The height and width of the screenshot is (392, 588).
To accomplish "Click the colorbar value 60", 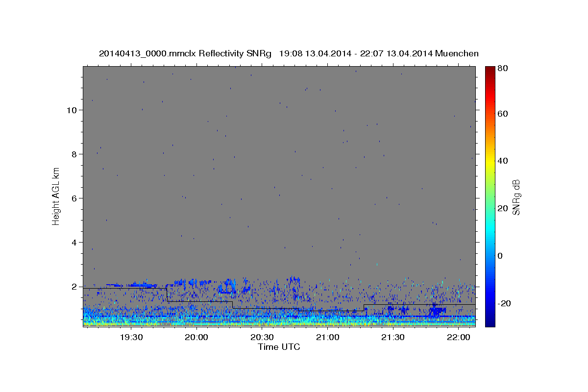I will tap(504, 114).
